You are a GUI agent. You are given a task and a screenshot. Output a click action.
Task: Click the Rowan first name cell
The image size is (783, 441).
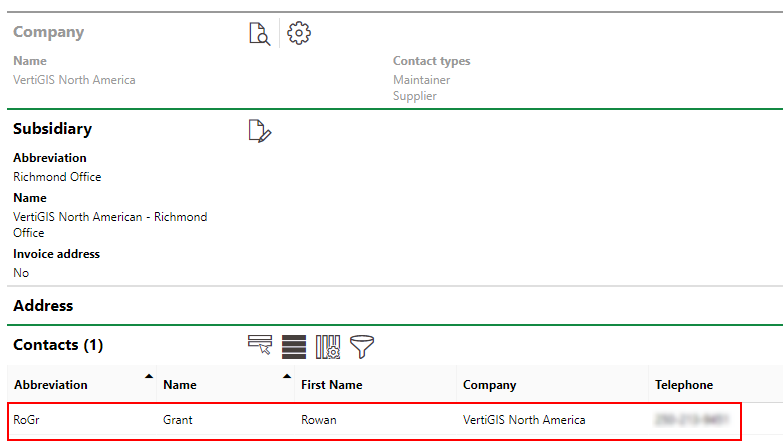pos(319,420)
